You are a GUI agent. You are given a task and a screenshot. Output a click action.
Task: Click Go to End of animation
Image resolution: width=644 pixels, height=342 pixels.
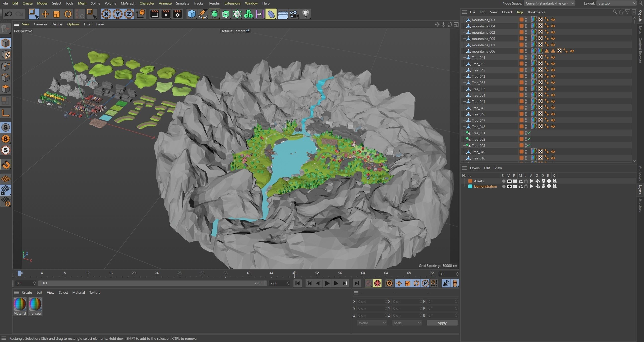click(356, 283)
